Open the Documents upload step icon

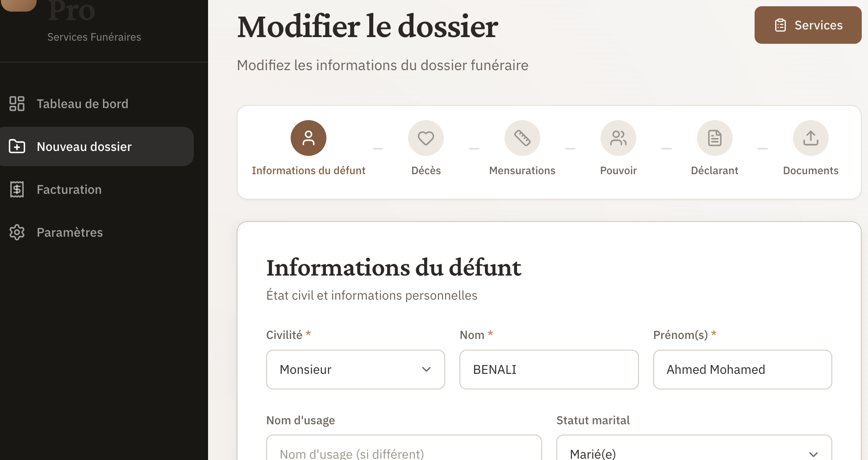point(810,138)
